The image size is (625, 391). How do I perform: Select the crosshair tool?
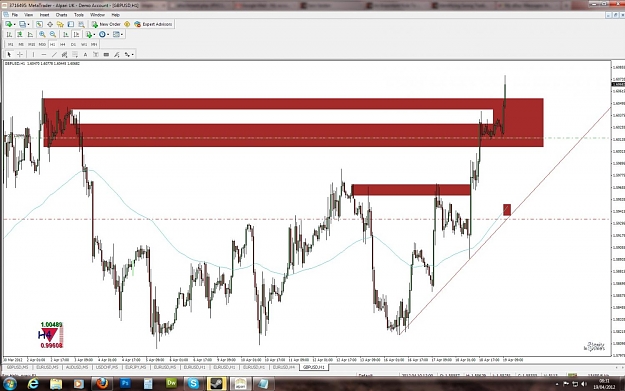20,55
